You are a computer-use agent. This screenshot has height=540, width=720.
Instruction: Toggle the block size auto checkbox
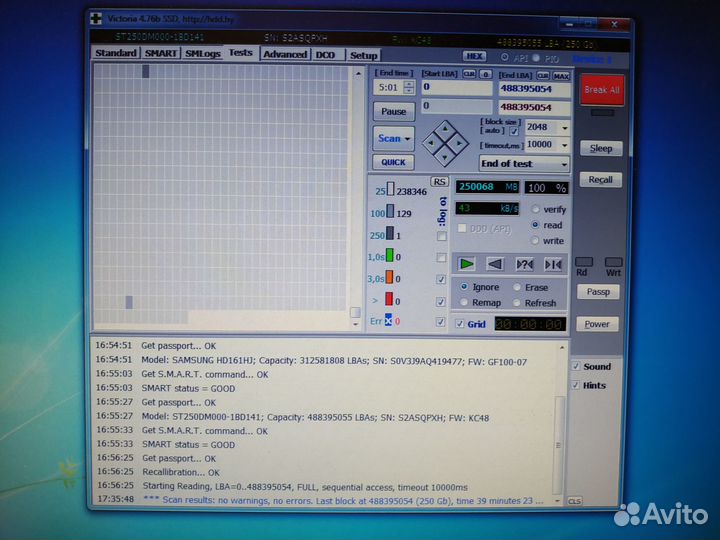[514, 131]
